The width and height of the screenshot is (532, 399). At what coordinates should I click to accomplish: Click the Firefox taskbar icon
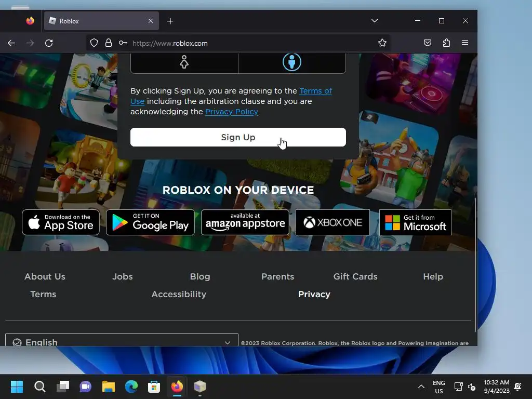point(177,387)
